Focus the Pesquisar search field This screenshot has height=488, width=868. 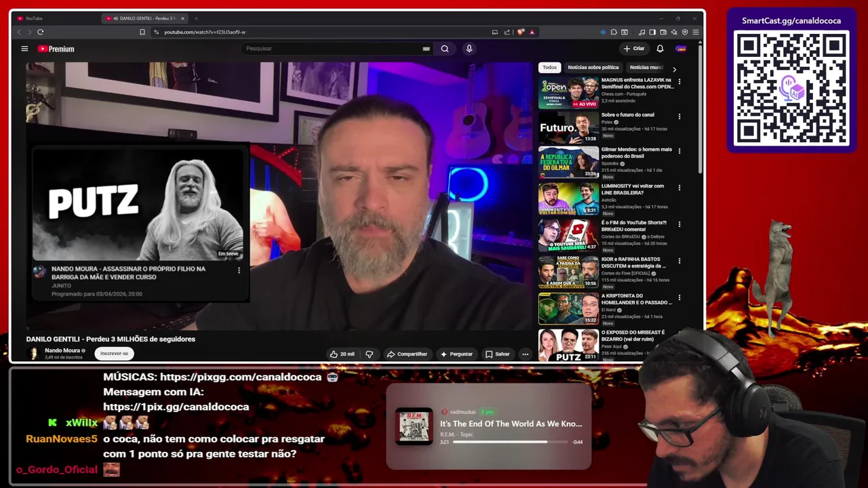pos(332,49)
